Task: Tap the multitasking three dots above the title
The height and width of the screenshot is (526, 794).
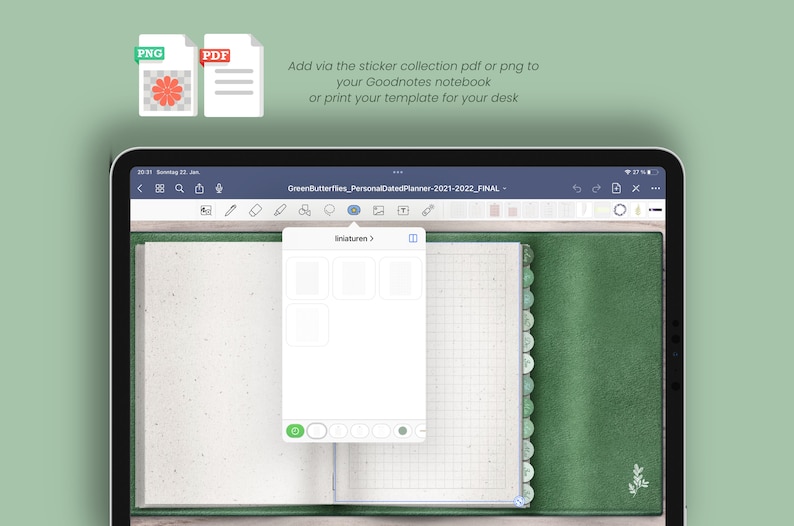Action: click(x=398, y=172)
